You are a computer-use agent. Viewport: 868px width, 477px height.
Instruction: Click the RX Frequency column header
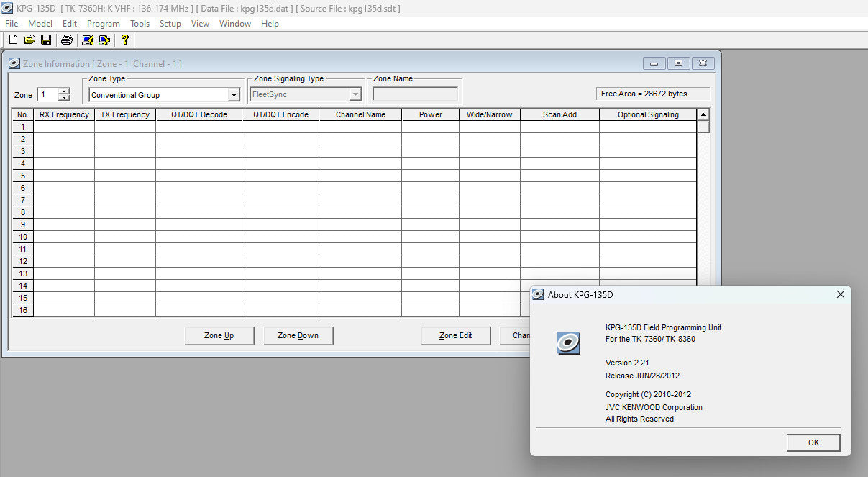64,114
